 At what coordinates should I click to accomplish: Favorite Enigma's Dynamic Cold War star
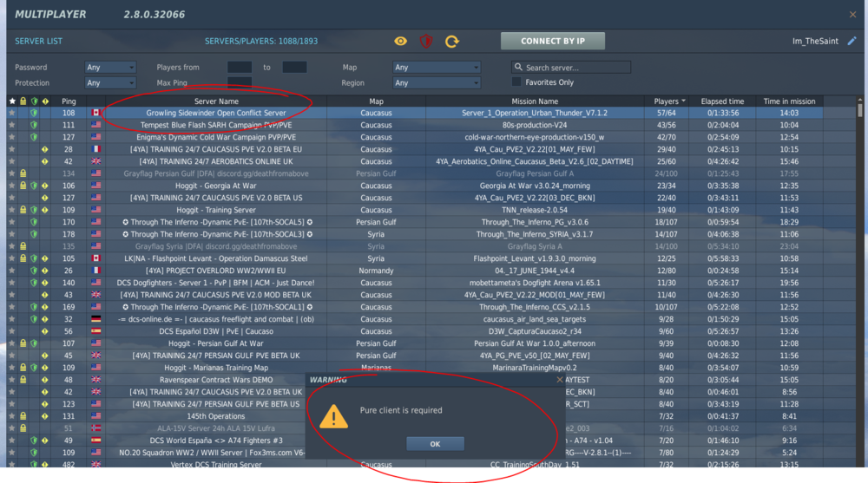(x=12, y=137)
